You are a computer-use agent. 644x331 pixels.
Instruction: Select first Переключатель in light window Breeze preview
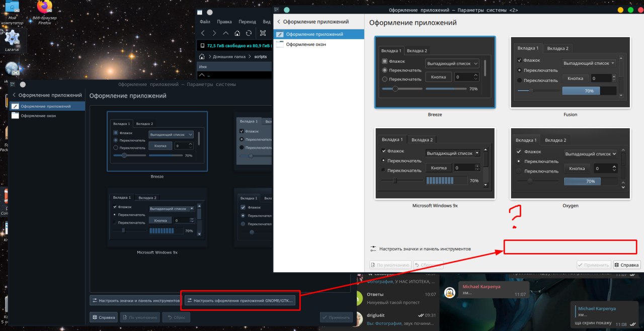(x=385, y=70)
